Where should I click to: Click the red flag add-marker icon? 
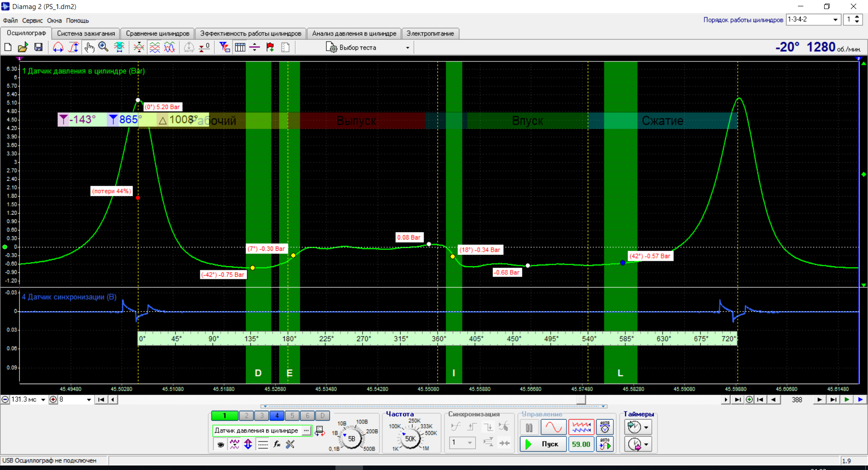pos(270,47)
